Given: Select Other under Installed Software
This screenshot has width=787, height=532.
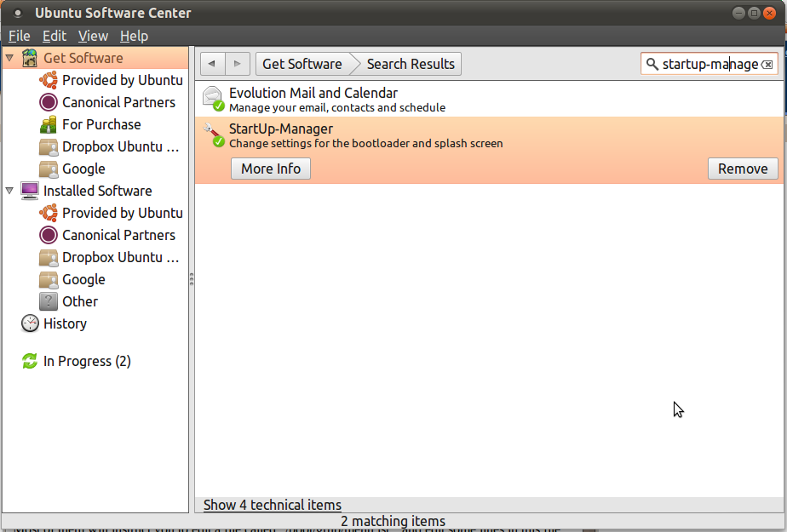Looking at the screenshot, I should click(x=80, y=301).
